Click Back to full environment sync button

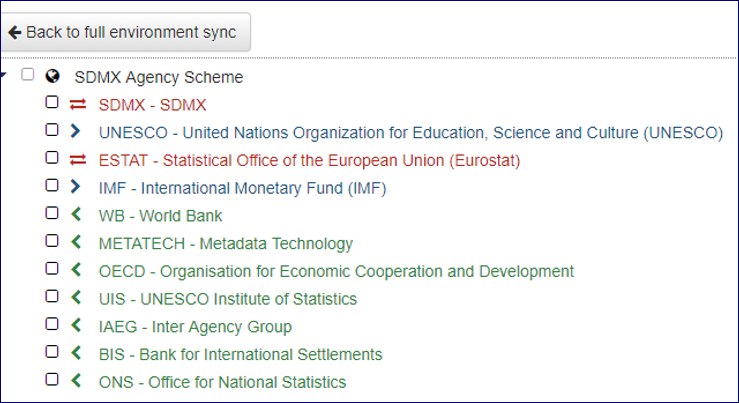(x=124, y=32)
